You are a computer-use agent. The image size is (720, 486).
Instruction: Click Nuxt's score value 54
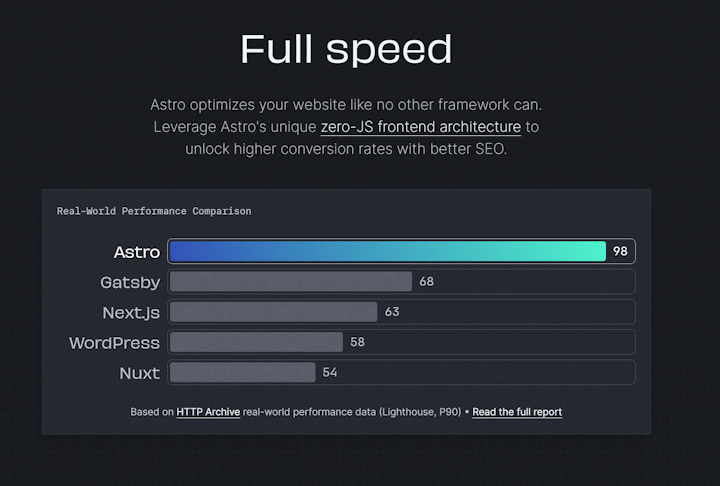pos(329,373)
